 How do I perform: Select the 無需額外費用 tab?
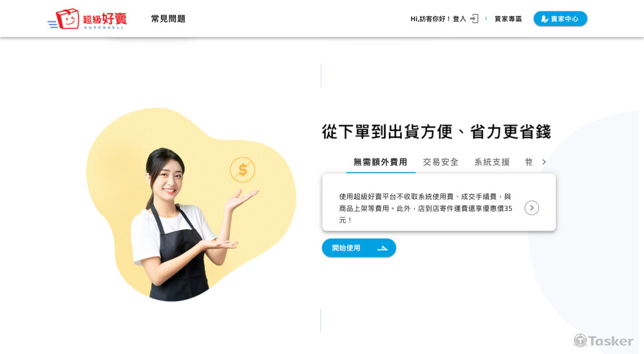tap(381, 162)
